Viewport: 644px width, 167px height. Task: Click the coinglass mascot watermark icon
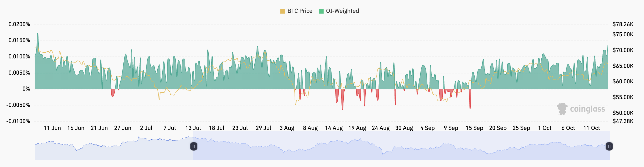point(562,109)
